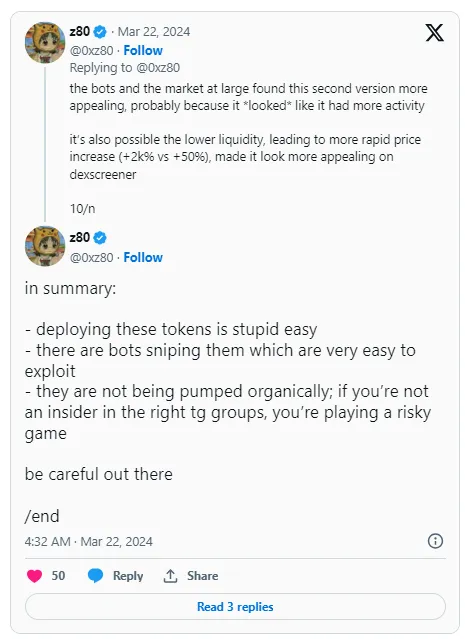Click the 50 likes count
465x639 pixels.
point(58,576)
